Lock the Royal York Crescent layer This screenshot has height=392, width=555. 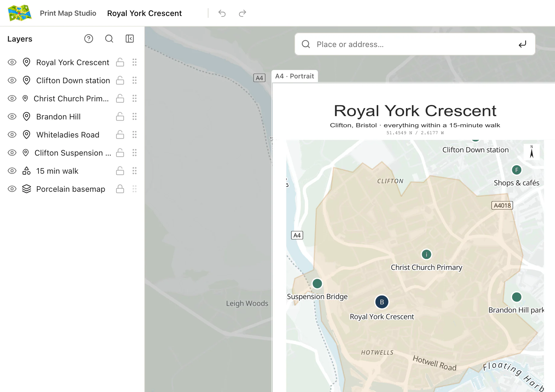click(120, 62)
